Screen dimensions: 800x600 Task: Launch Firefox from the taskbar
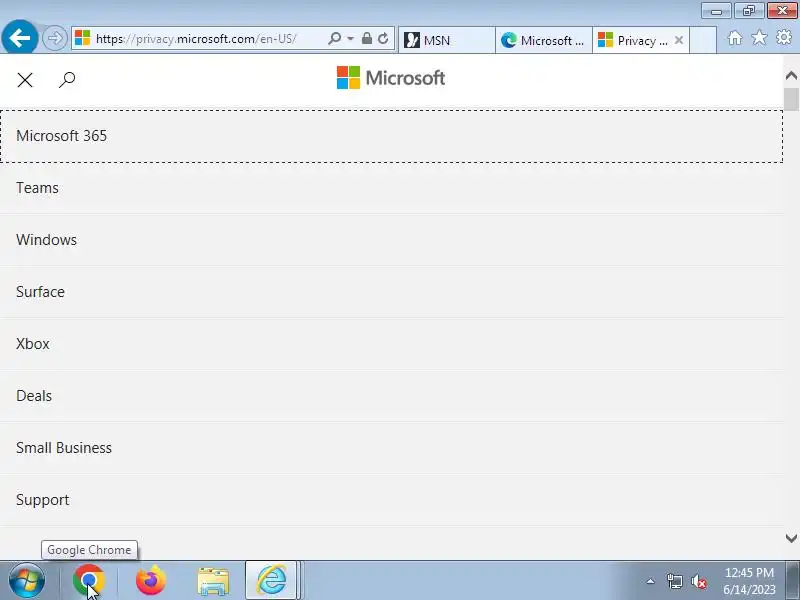tap(151, 581)
